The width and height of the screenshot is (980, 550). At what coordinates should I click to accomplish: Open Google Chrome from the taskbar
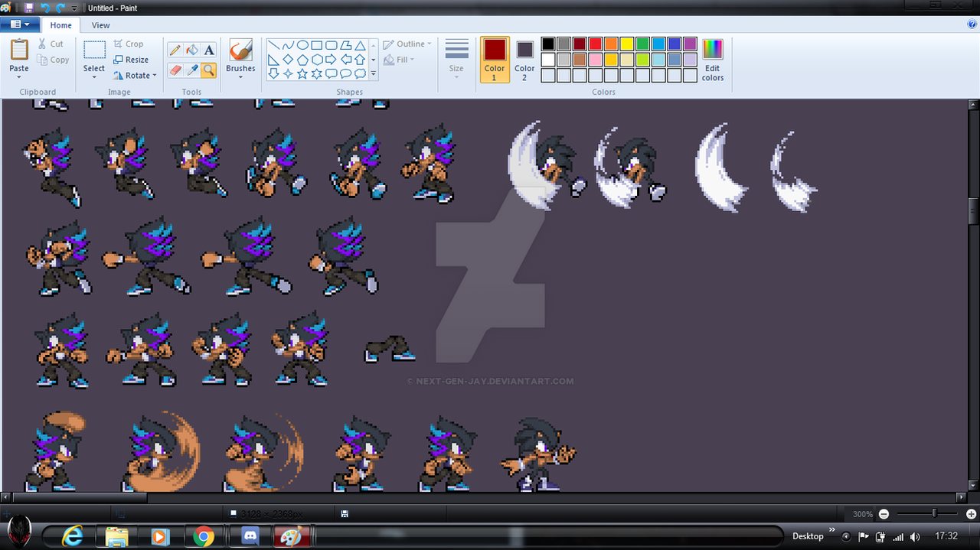[x=203, y=536]
